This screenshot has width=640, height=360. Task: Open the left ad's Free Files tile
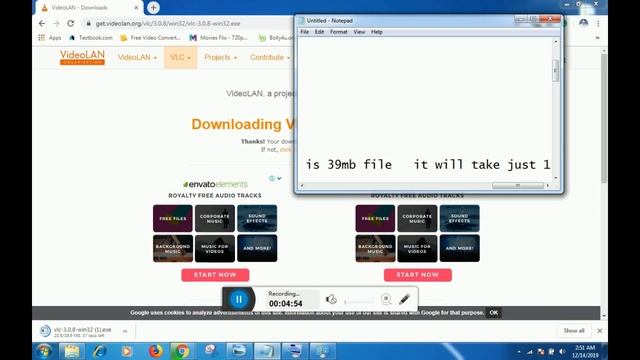(173, 218)
